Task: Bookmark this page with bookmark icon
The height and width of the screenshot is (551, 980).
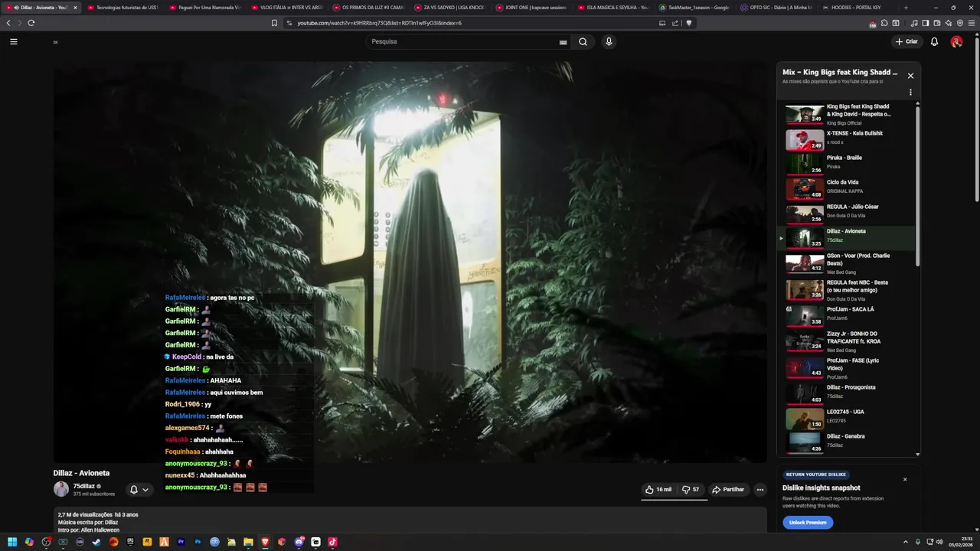Action: [274, 23]
